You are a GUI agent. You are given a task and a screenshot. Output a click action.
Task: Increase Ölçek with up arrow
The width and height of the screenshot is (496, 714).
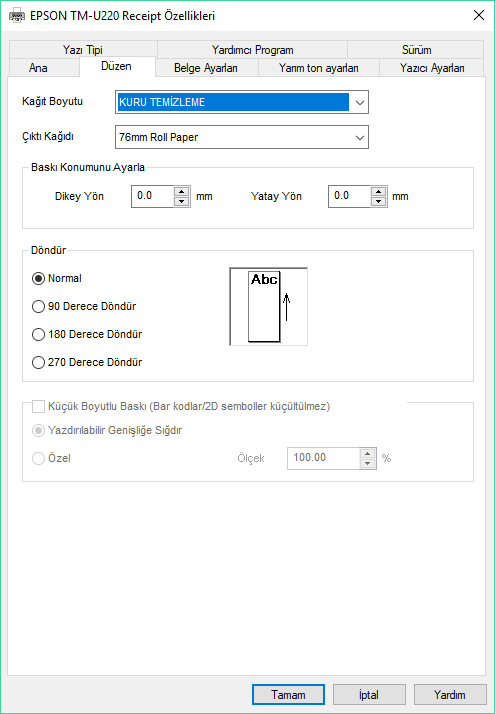pyautogui.click(x=368, y=454)
